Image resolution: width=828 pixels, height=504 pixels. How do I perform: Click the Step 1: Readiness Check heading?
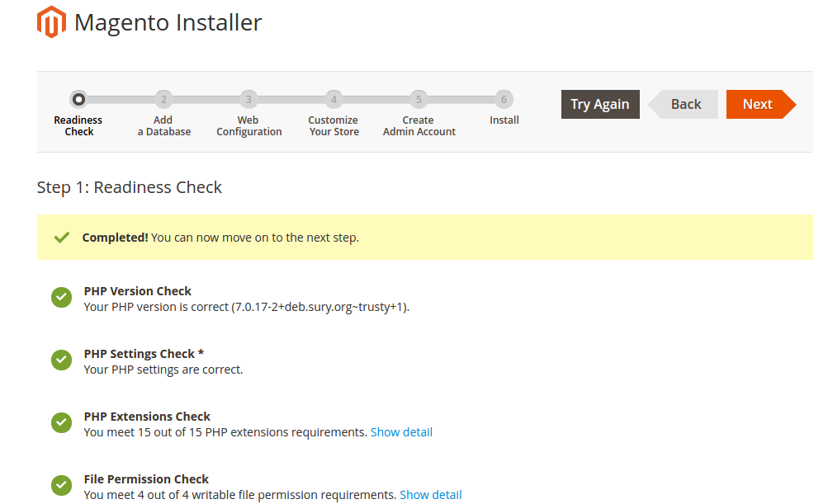(x=130, y=187)
